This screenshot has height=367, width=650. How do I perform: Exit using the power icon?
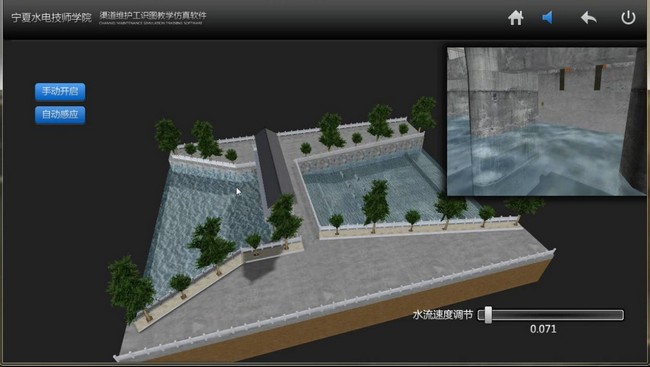click(628, 18)
